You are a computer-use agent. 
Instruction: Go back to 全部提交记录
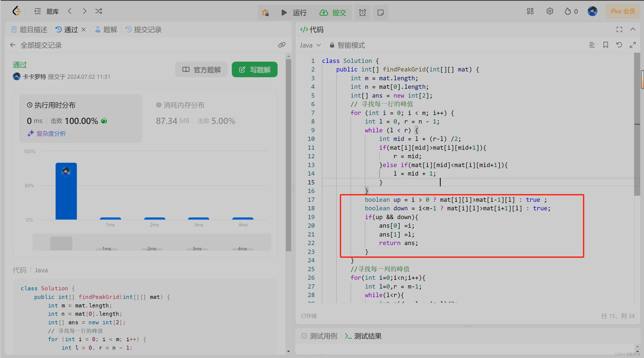click(x=36, y=45)
